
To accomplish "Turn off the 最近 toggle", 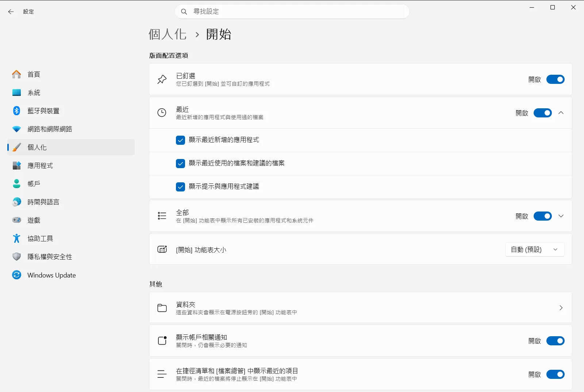I will [542, 113].
